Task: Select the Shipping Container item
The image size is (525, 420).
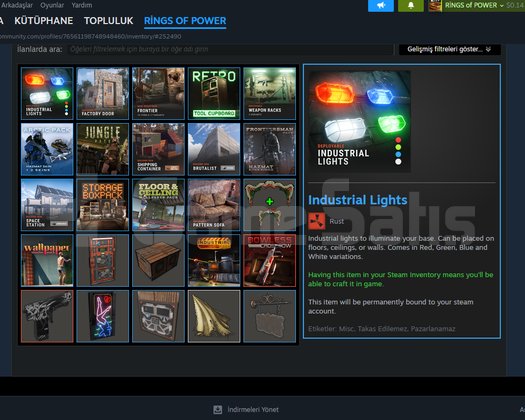Action: (x=158, y=149)
